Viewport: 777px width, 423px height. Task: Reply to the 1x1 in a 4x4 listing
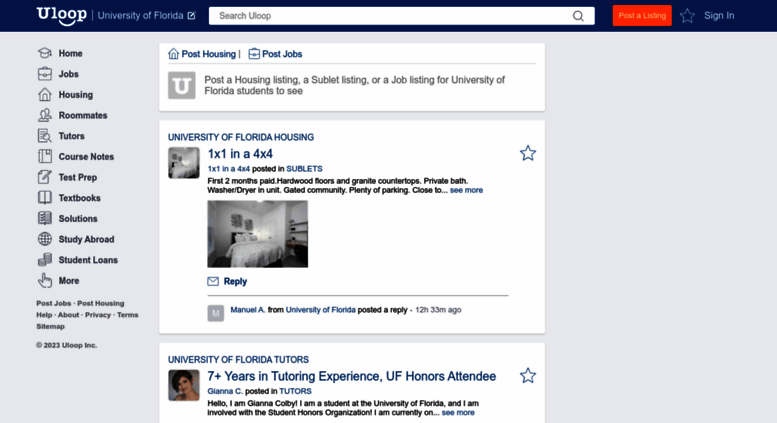(x=235, y=281)
